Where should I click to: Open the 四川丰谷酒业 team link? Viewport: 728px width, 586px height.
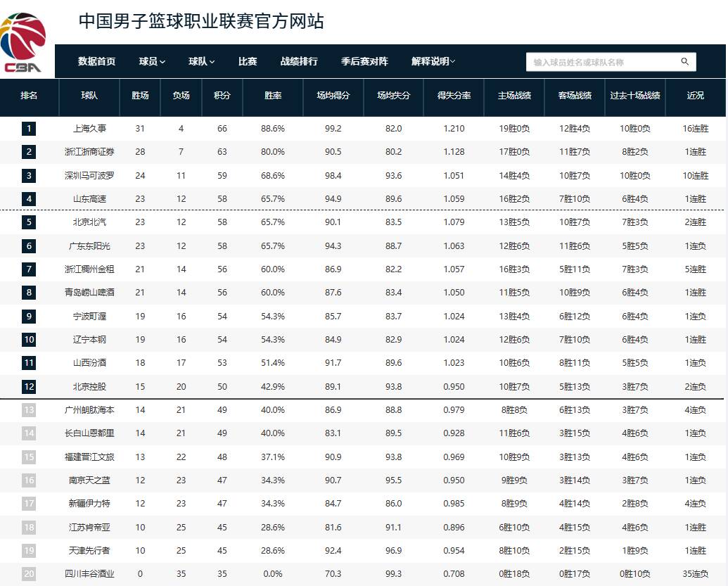89,574
